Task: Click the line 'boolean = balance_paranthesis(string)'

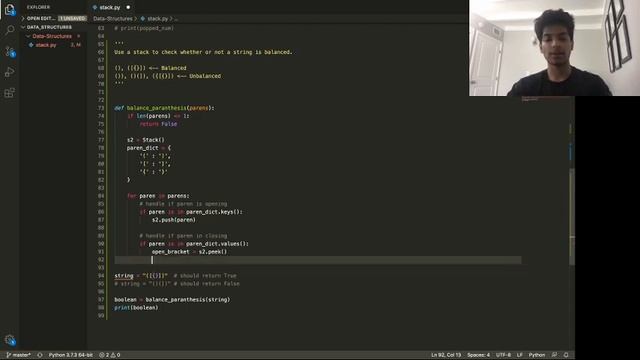Action: click(172, 300)
